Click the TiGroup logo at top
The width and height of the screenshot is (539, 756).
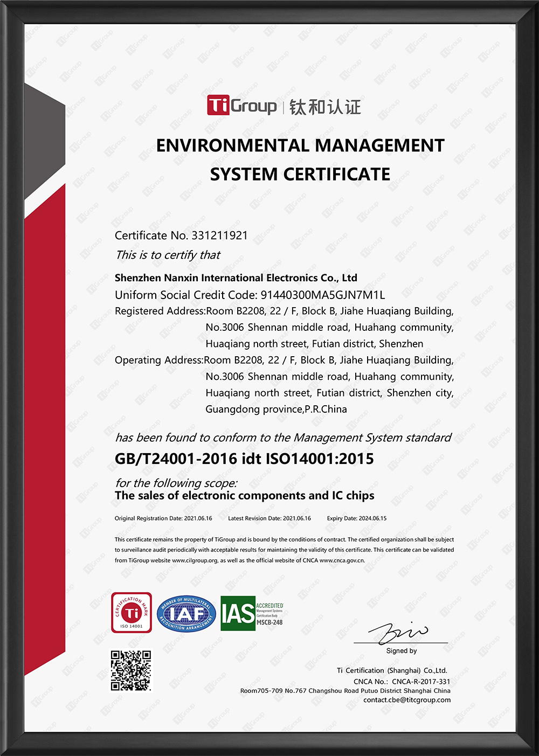(241, 105)
